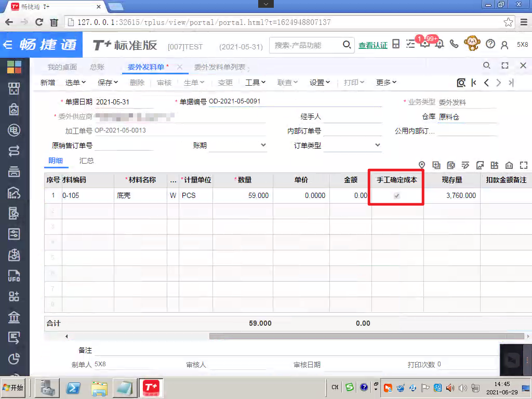Open the storefront icon in left sidebar
This screenshot has width=532, height=399.
click(14, 88)
